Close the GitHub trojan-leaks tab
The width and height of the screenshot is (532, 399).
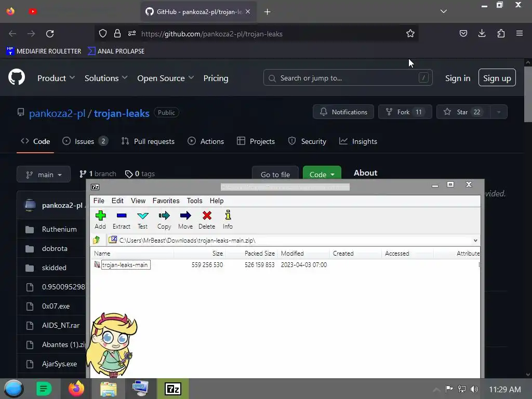(x=248, y=11)
